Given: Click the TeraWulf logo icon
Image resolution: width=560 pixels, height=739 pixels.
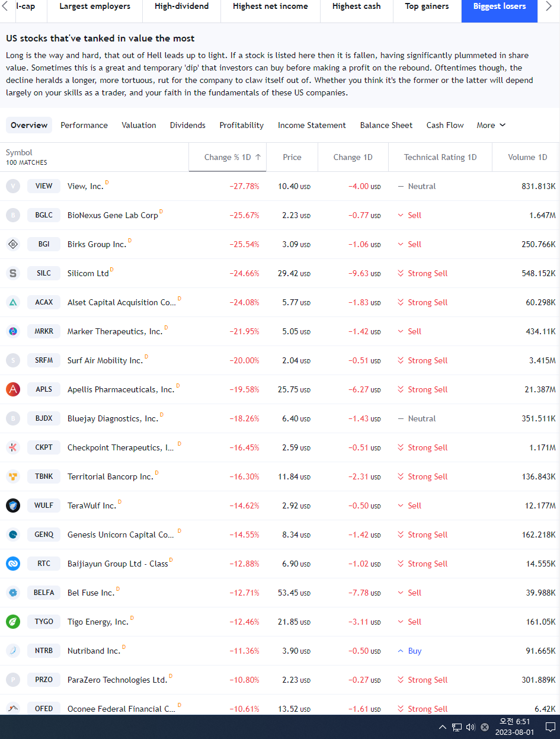Looking at the screenshot, I should pyautogui.click(x=13, y=506).
